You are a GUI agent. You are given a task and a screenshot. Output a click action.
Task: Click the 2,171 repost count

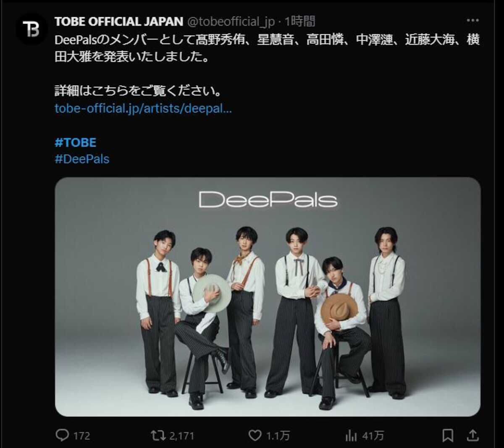pyautogui.click(x=182, y=436)
